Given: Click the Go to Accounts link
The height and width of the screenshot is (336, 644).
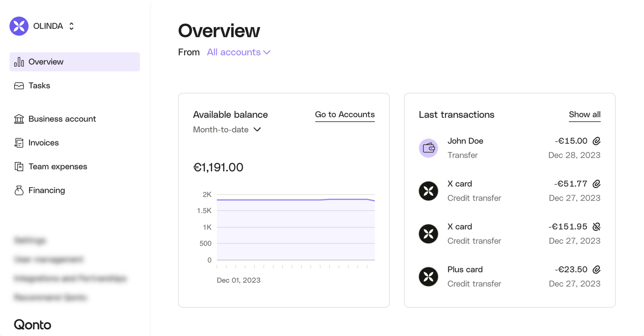Looking at the screenshot, I should pyautogui.click(x=344, y=115).
